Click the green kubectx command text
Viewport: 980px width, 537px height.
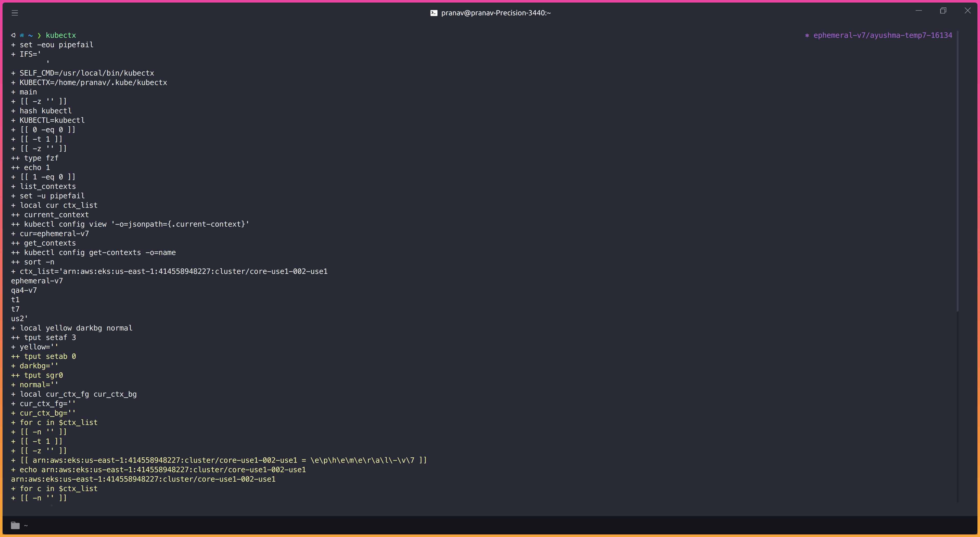coord(61,35)
